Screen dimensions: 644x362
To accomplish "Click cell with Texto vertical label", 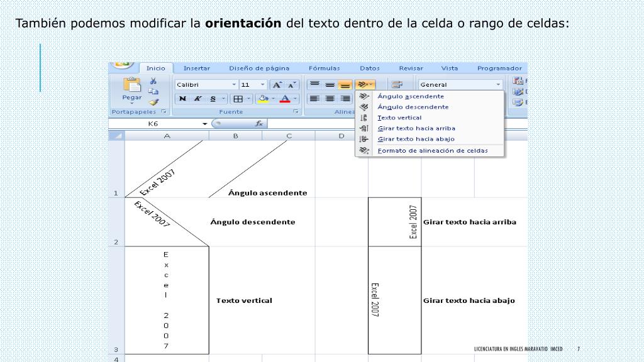I will pos(244,300).
